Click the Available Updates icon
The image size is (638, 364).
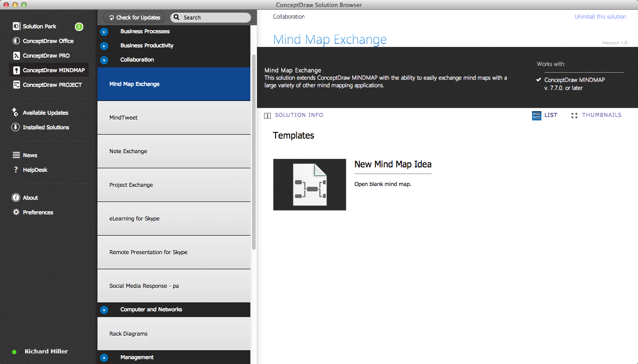pos(16,112)
